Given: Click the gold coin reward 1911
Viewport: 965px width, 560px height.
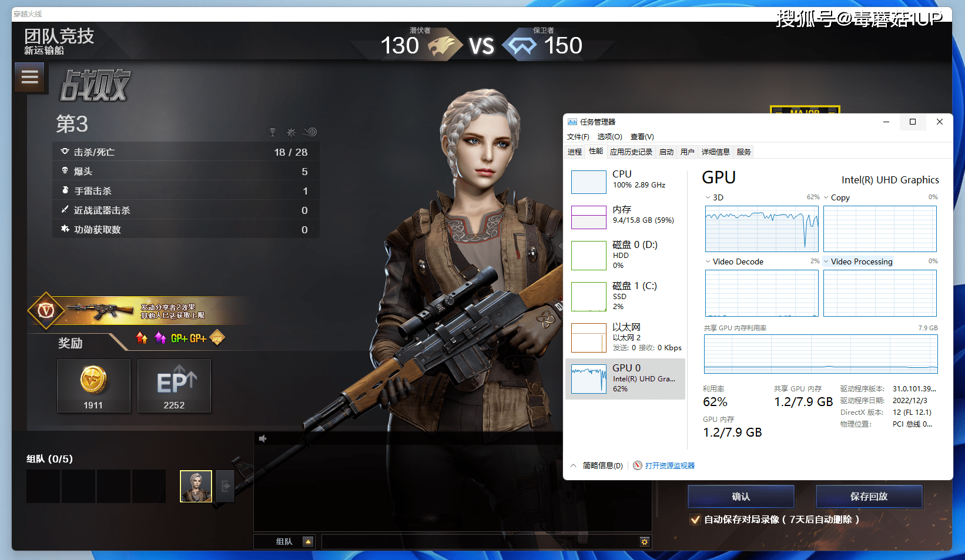Looking at the screenshot, I should click(93, 385).
